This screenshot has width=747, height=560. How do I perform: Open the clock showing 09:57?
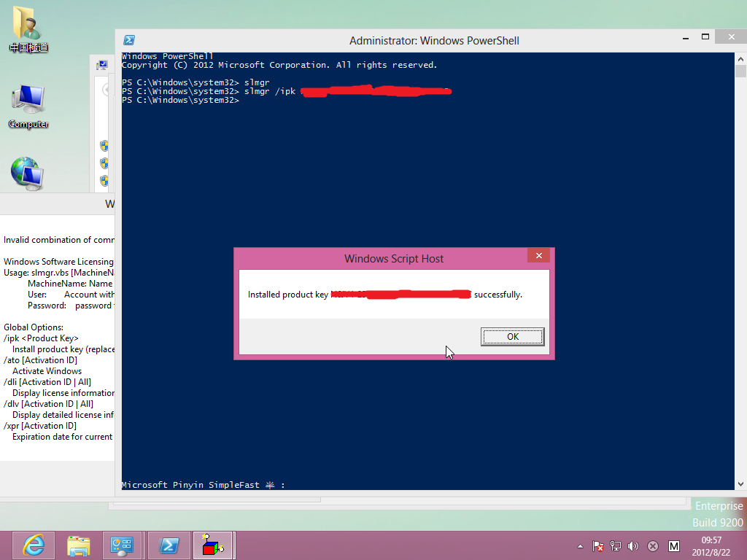tap(711, 546)
